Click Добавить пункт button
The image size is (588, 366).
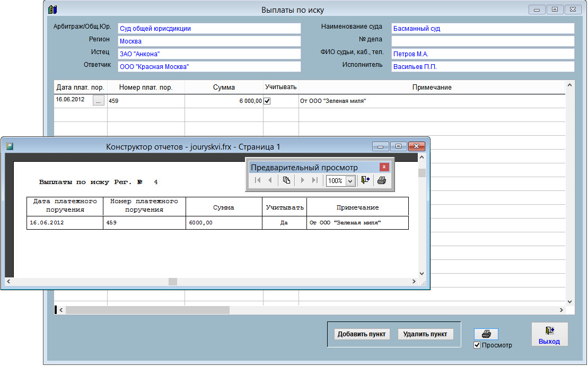[x=363, y=334]
